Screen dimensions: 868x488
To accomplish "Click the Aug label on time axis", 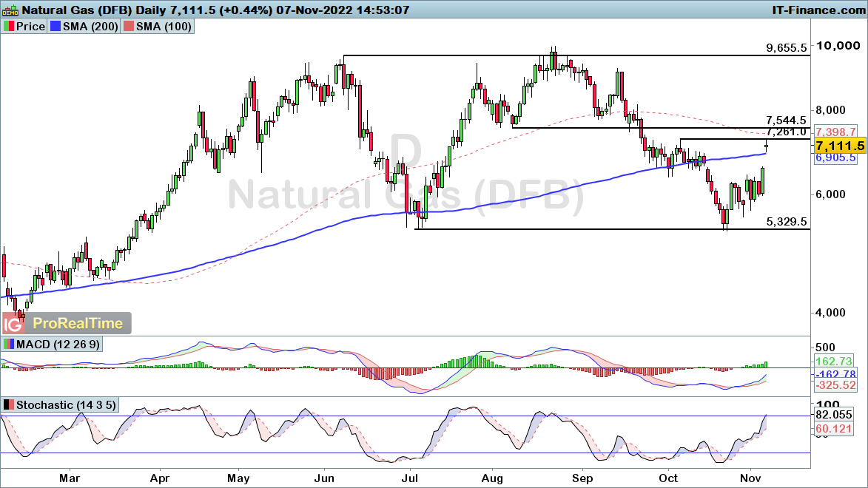I will [492, 478].
